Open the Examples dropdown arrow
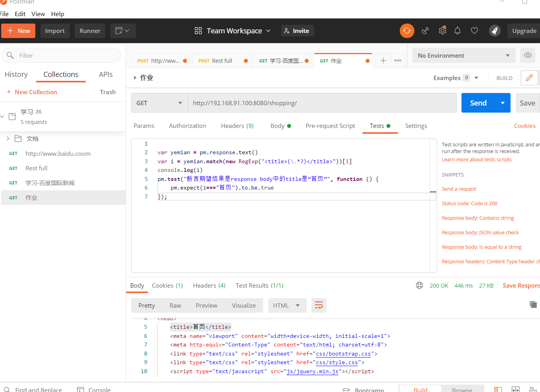The width and height of the screenshot is (540, 392). (x=476, y=78)
